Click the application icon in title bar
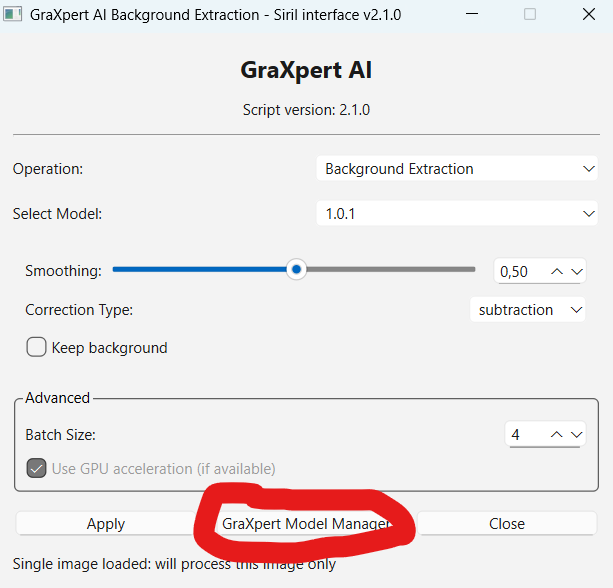The width and height of the screenshot is (613, 588). 12,14
